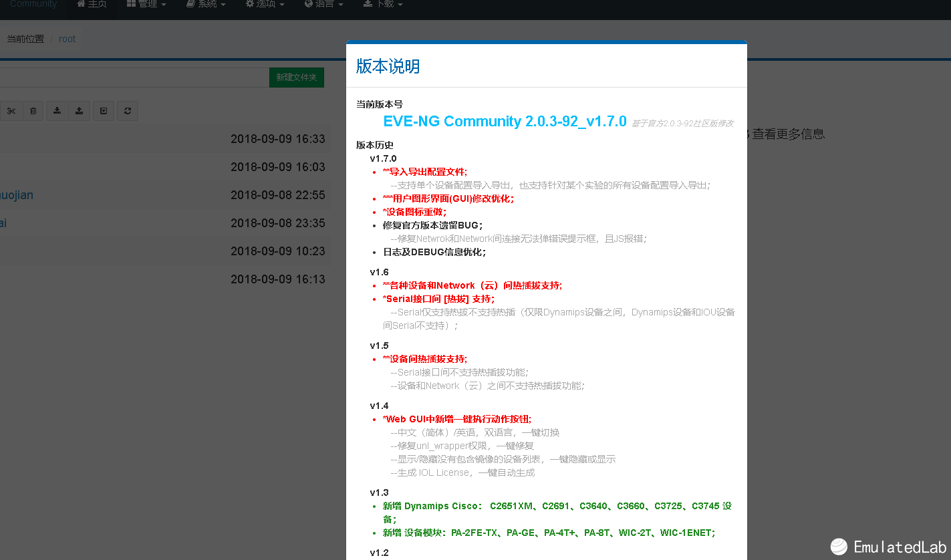
Task: Click the scissors (cut) icon in file toolbar
Action: tap(11, 111)
